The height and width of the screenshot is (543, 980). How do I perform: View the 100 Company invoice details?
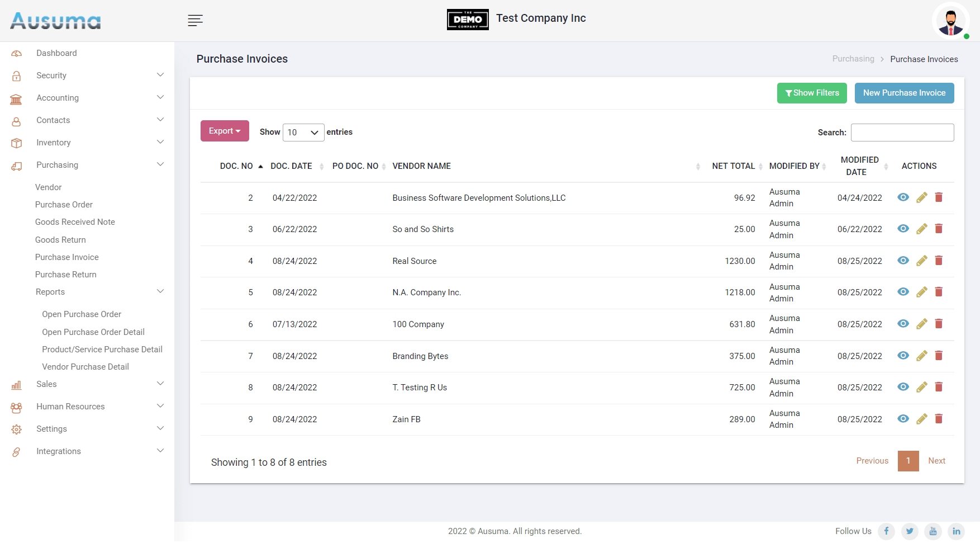tap(903, 324)
